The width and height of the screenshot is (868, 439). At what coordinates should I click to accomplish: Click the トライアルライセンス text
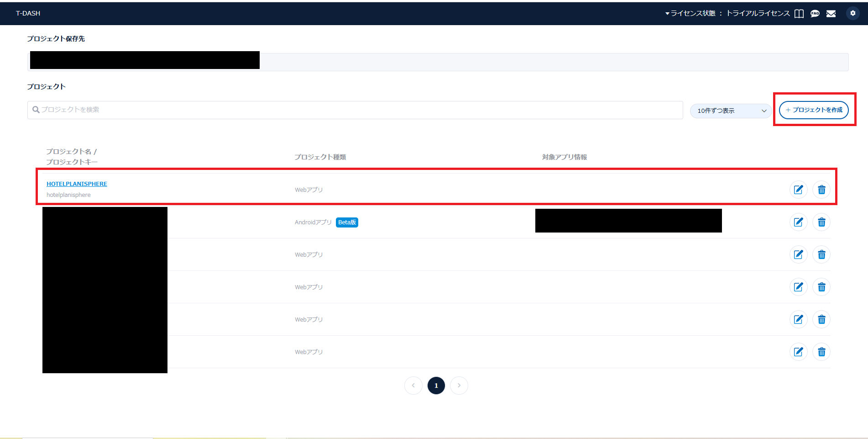(x=758, y=13)
